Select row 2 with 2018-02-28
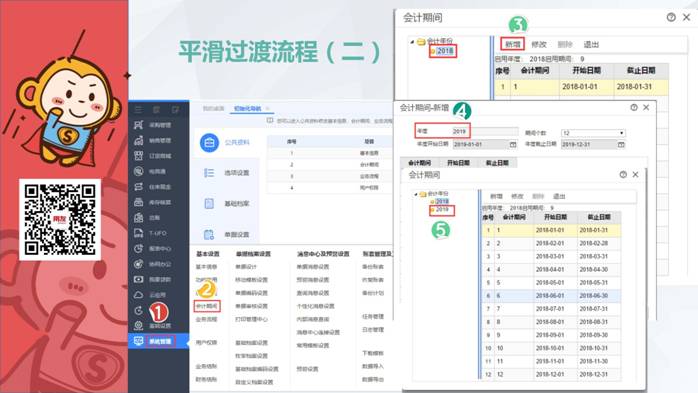698x393 pixels. tap(551, 243)
